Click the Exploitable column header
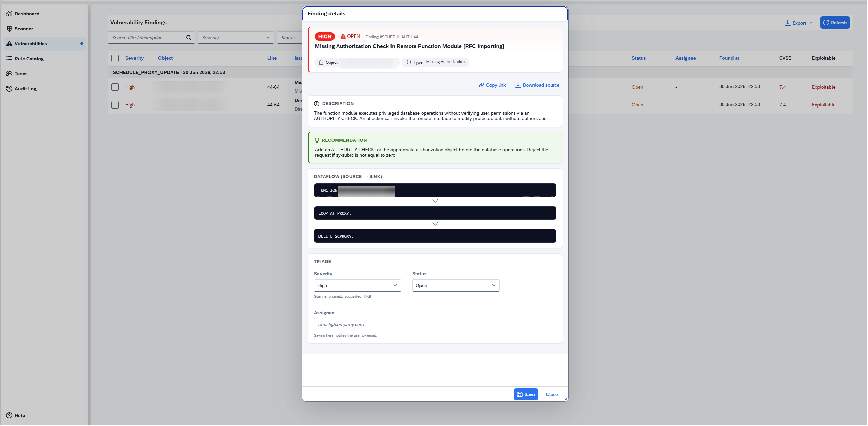 pyautogui.click(x=823, y=58)
